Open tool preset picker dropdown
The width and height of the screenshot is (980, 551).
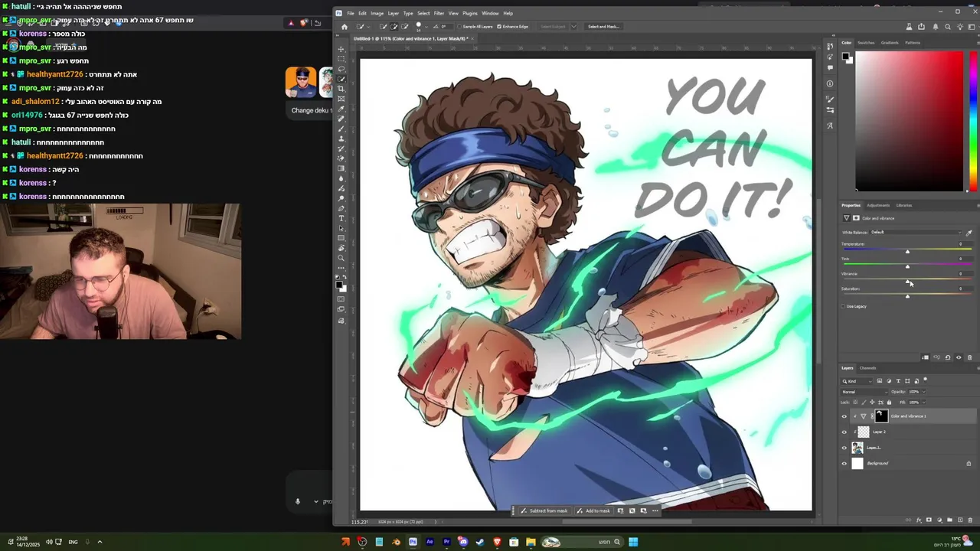click(368, 27)
